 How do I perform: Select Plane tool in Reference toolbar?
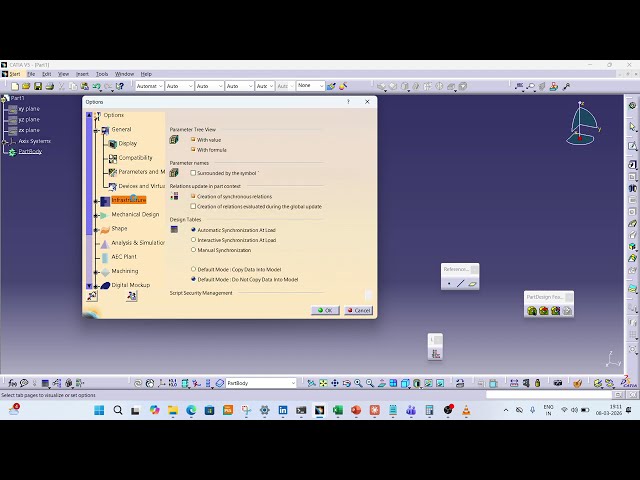[x=472, y=283]
